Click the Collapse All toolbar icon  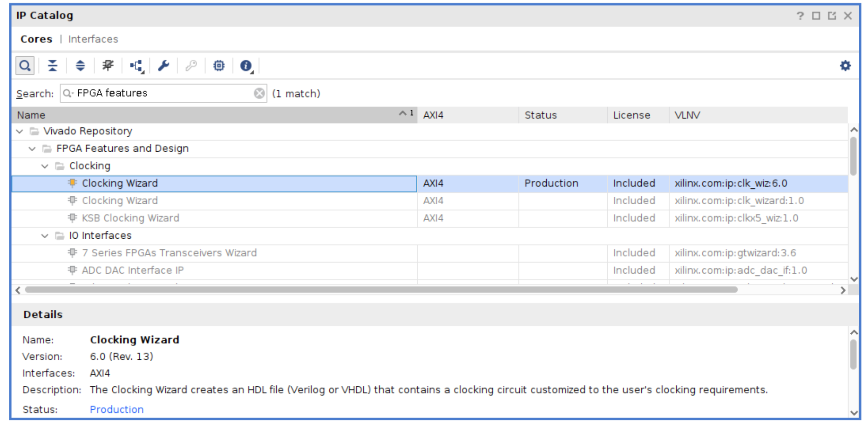(53, 66)
